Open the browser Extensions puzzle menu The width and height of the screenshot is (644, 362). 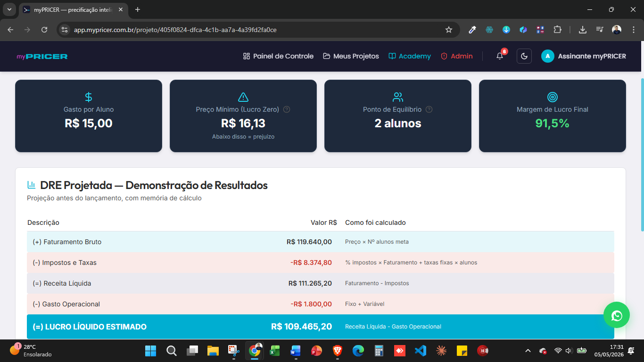click(x=557, y=30)
